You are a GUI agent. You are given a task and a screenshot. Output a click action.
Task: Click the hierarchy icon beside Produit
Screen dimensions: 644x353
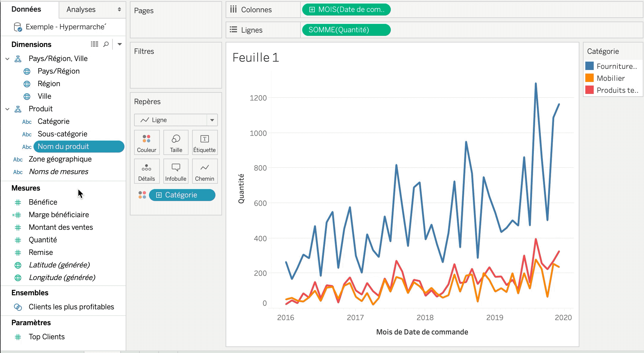tap(18, 109)
